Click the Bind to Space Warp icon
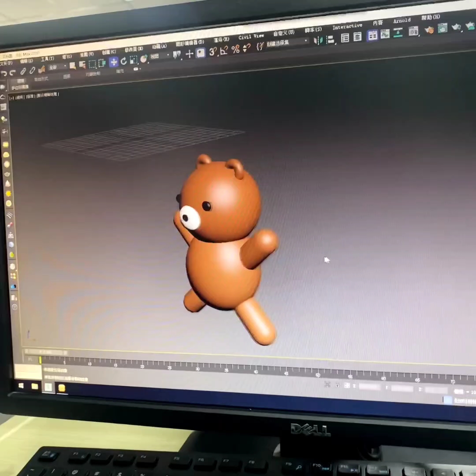Image resolution: width=476 pixels, height=476 pixels. (x=41, y=69)
